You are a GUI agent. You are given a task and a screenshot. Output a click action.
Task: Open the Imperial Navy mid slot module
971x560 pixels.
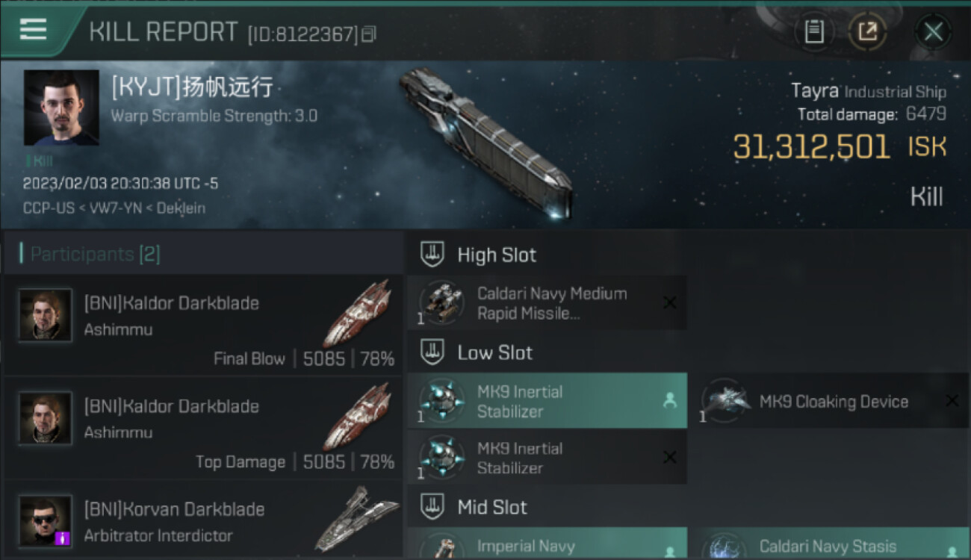[547, 544]
